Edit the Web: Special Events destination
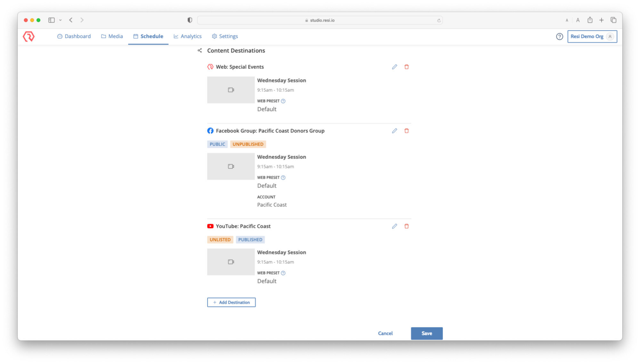 [394, 67]
